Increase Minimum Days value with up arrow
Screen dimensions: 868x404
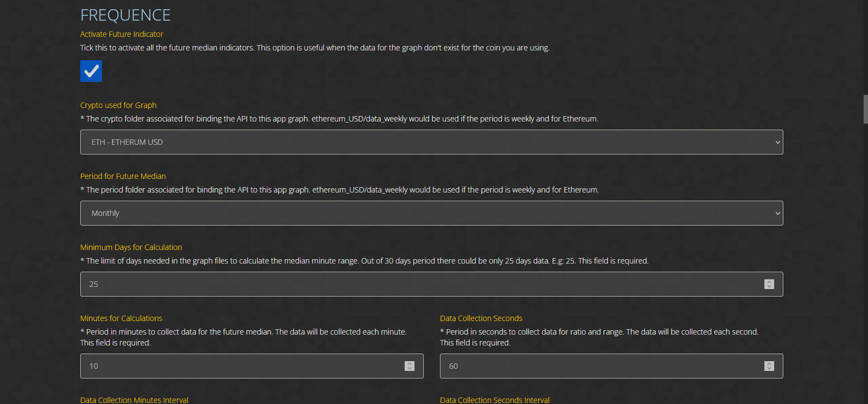coord(769,282)
